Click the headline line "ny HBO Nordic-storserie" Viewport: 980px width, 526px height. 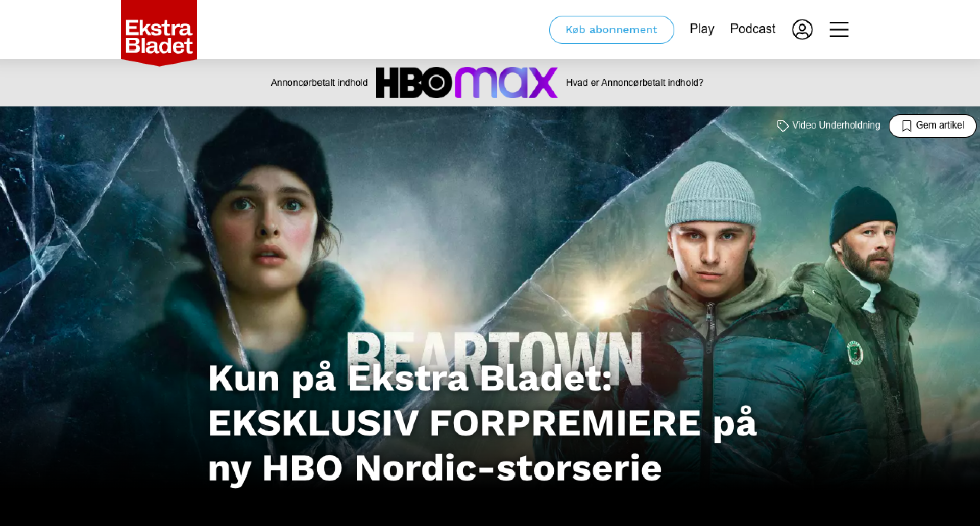click(435, 468)
